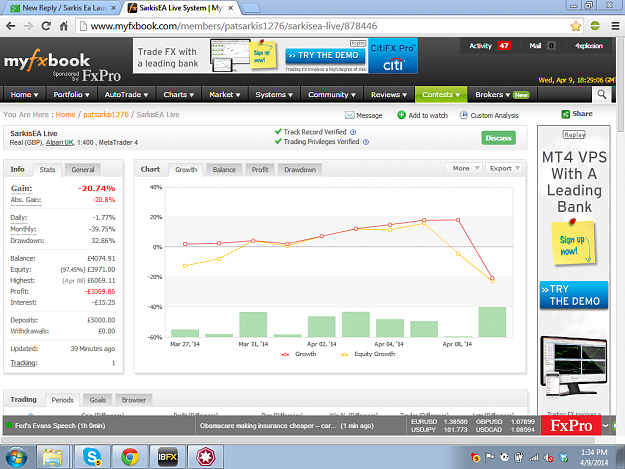This screenshot has width=625, height=469.
Task: Open Track Record Verified help icon
Action: 353,132
